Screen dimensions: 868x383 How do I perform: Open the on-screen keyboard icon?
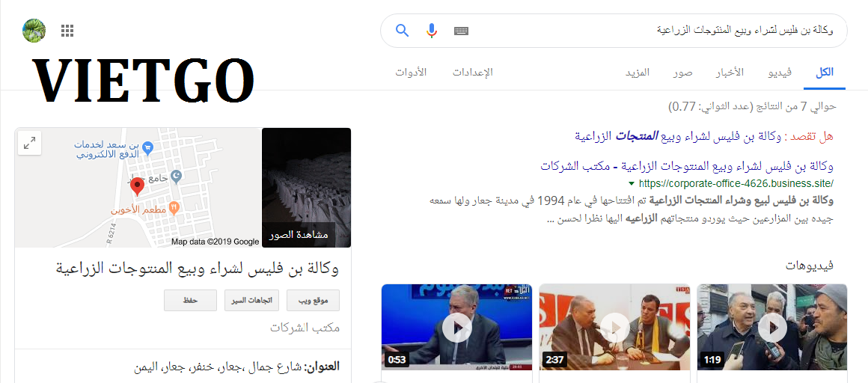(x=461, y=31)
